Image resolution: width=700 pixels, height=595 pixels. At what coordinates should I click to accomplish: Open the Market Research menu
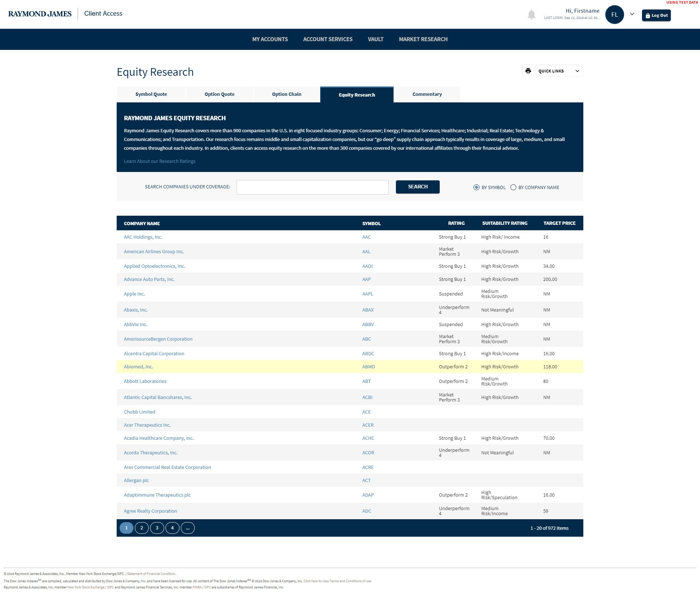click(423, 39)
